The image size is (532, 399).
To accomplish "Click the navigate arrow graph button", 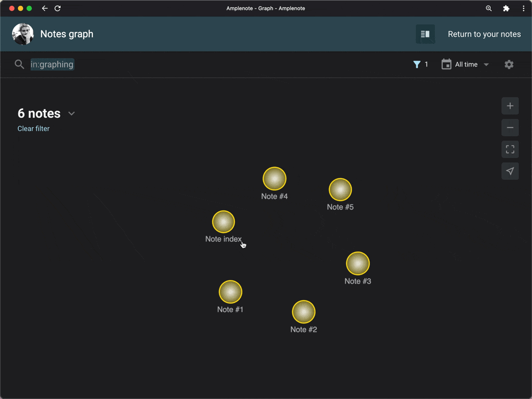I will [x=510, y=171].
